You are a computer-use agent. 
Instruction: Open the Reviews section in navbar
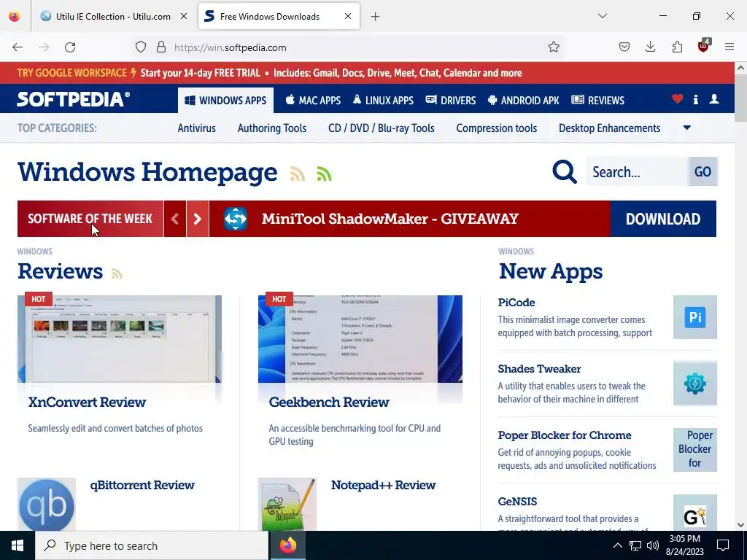(598, 101)
